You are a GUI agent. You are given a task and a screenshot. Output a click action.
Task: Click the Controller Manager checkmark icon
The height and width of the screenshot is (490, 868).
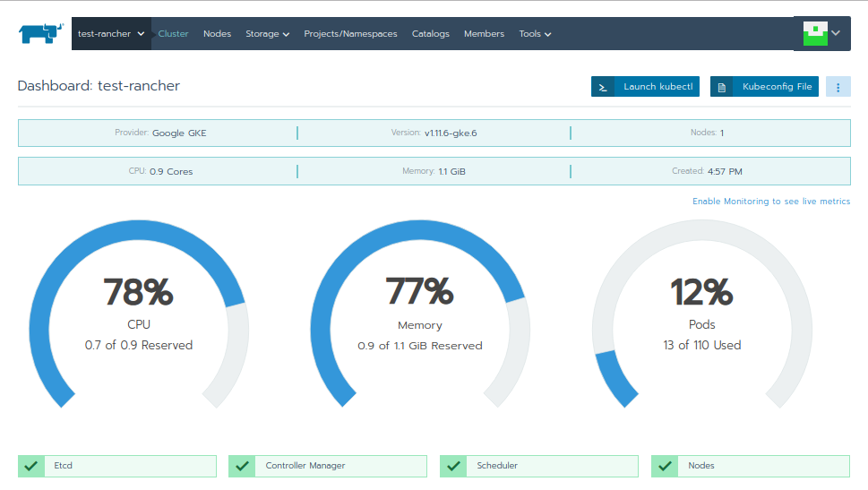coord(243,466)
